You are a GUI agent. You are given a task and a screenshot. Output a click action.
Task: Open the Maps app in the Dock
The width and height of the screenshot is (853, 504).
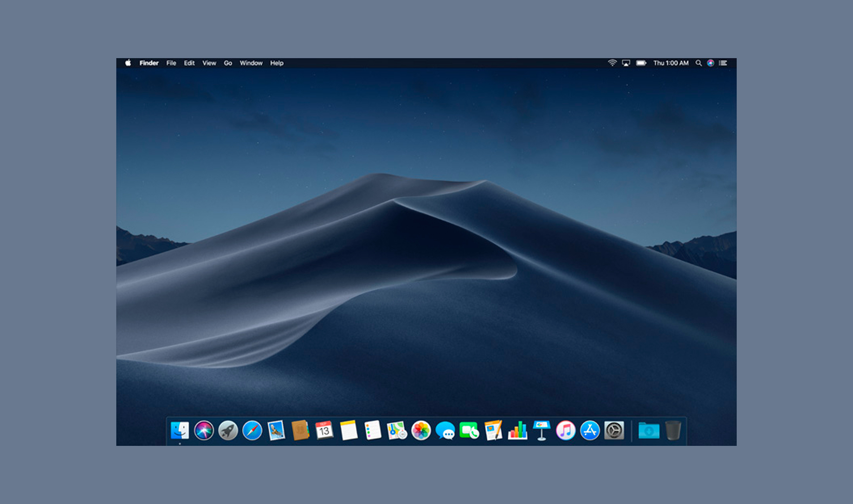coord(397,430)
